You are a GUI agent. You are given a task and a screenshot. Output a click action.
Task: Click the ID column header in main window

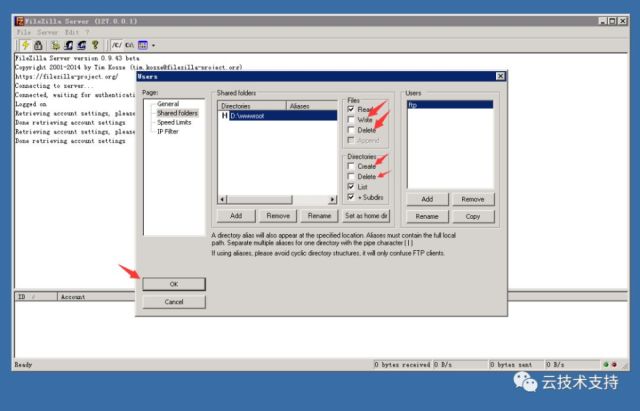coord(36,297)
